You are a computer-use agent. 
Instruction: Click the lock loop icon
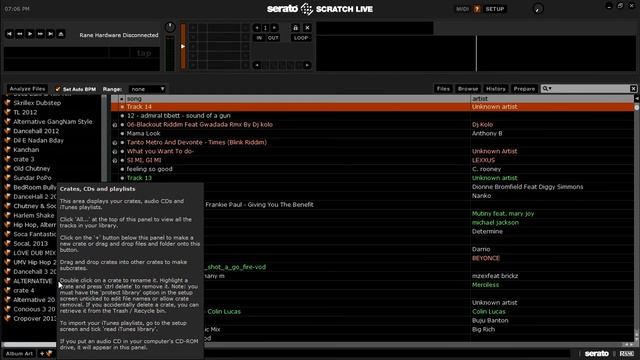click(295, 28)
